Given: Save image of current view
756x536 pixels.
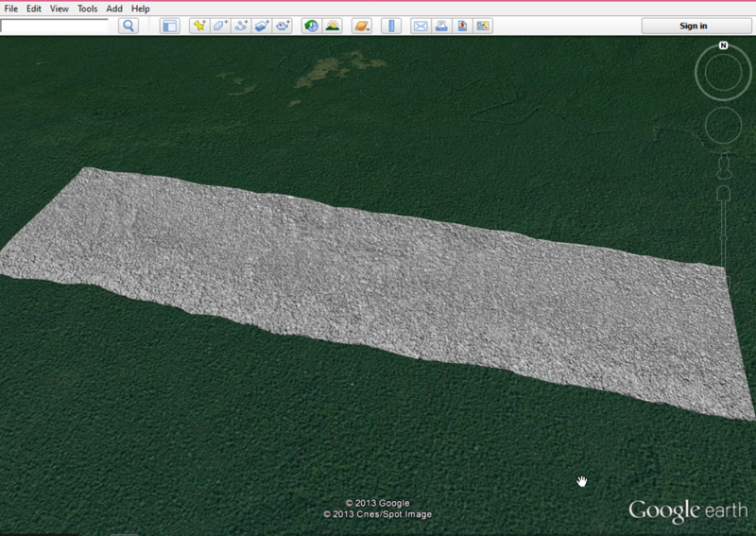Looking at the screenshot, I should point(462,26).
